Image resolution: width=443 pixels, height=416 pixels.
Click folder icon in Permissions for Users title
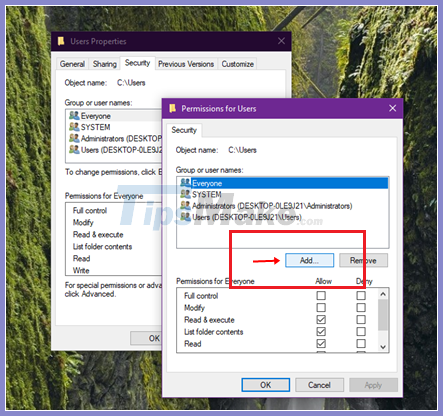[x=172, y=108]
